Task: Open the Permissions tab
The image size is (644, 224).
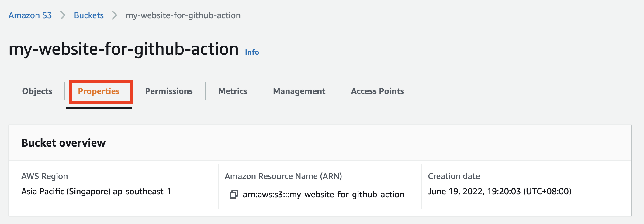Action: (169, 91)
